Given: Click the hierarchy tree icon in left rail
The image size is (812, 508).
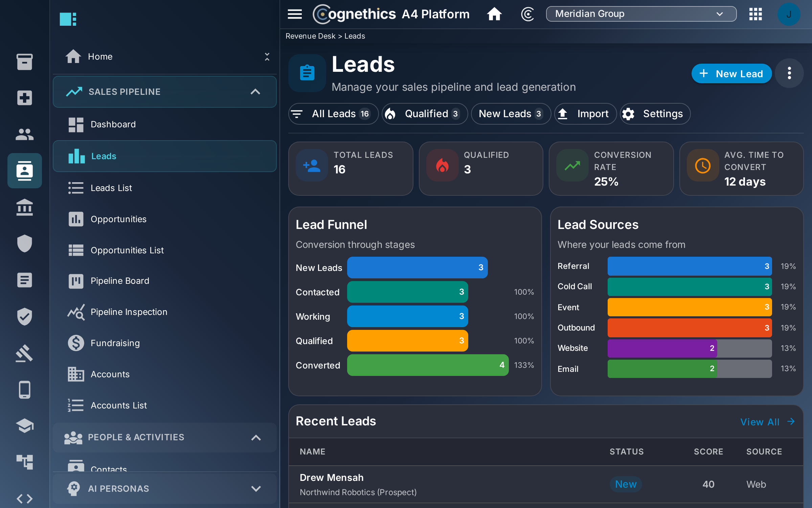Looking at the screenshot, I should click(24, 462).
